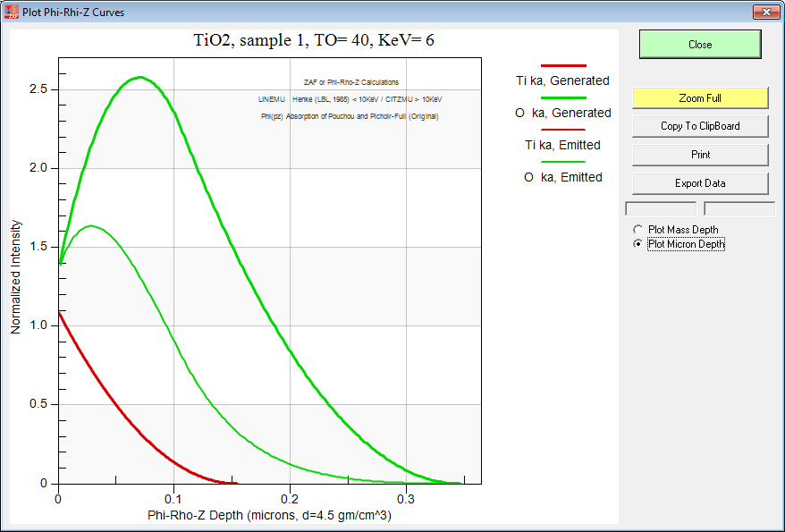Image resolution: width=785 pixels, height=532 pixels.
Task: Click the plot title TiO2, sample 1
Action: coord(314,40)
